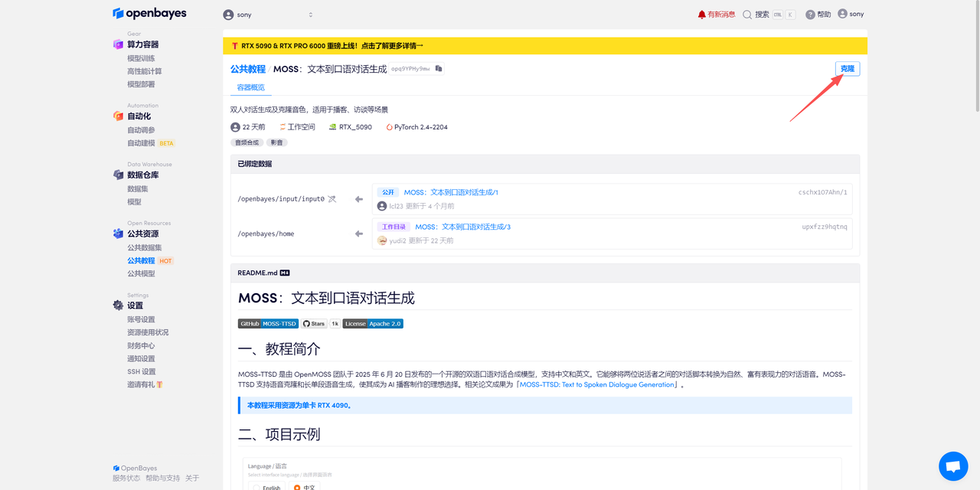This screenshot has width=980, height=490.
Task: Go to the 设置 section
Action: coord(135,305)
